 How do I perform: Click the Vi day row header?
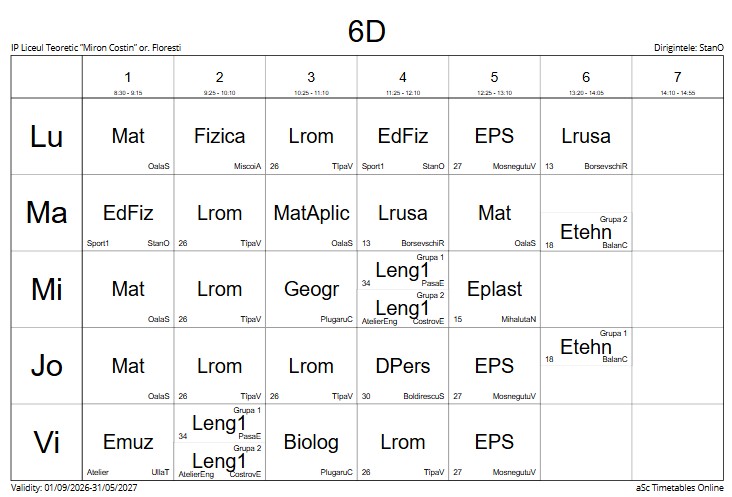(x=47, y=442)
